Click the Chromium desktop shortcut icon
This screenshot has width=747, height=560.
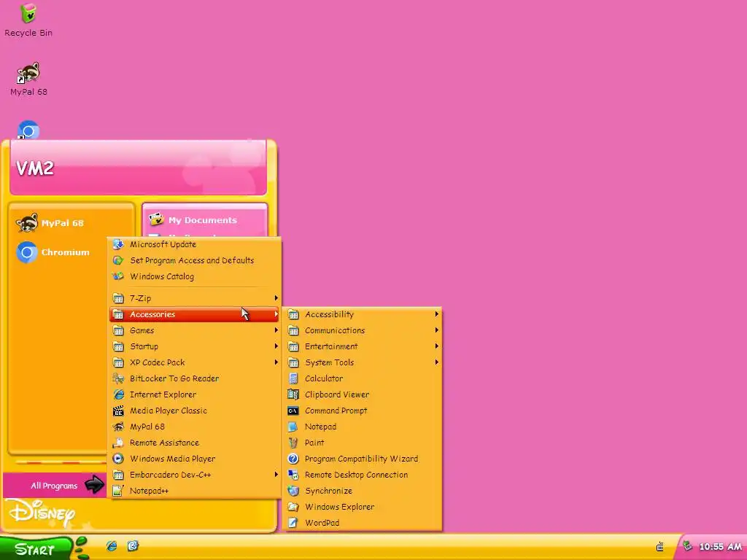click(x=28, y=130)
